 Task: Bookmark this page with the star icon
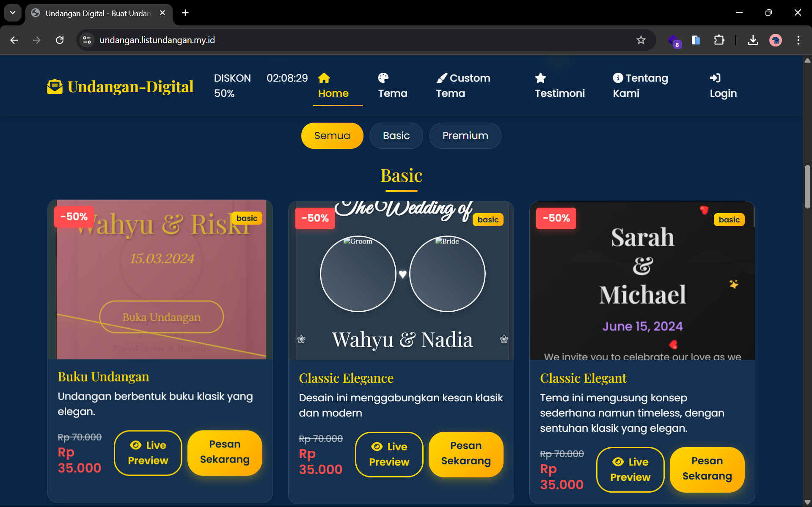point(641,40)
